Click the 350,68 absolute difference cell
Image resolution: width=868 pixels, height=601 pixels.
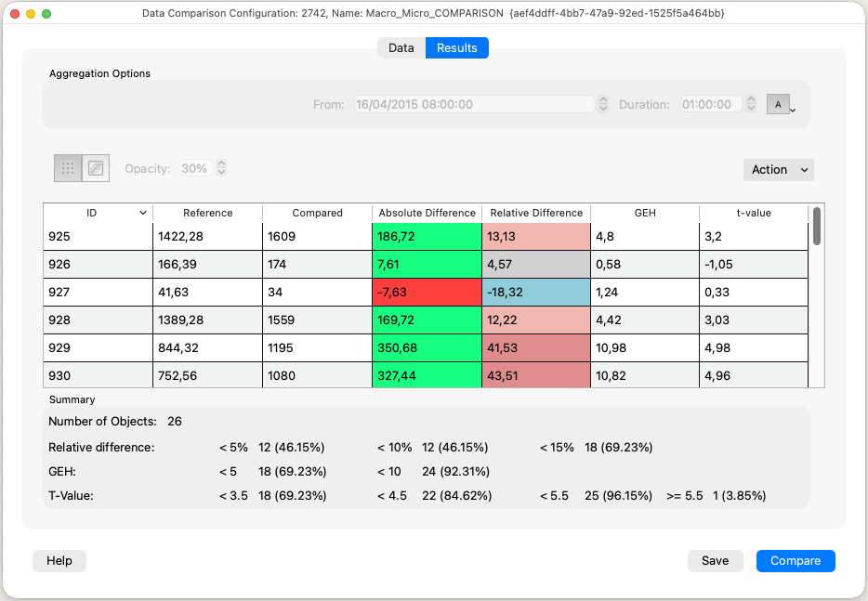(427, 347)
